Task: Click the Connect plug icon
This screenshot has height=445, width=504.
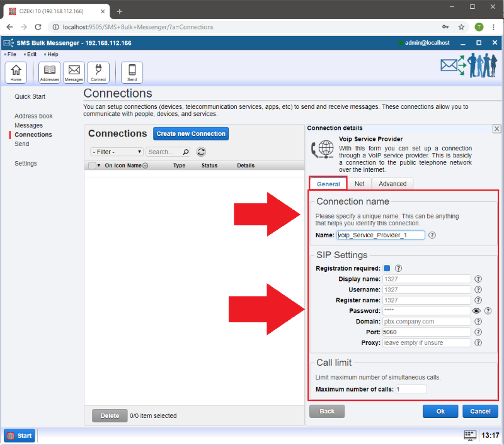Action: tap(98, 72)
